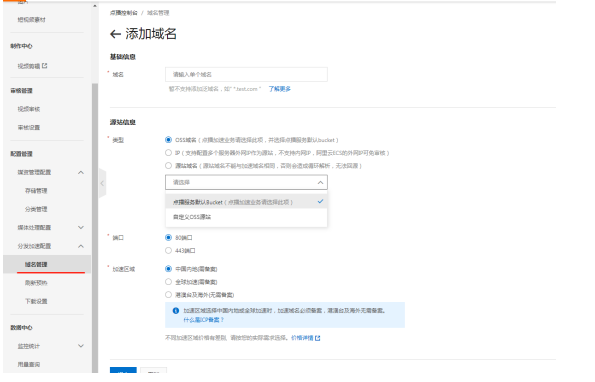Open 存储管理 in the sidebar

pyautogui.click(x=36, y=191)
